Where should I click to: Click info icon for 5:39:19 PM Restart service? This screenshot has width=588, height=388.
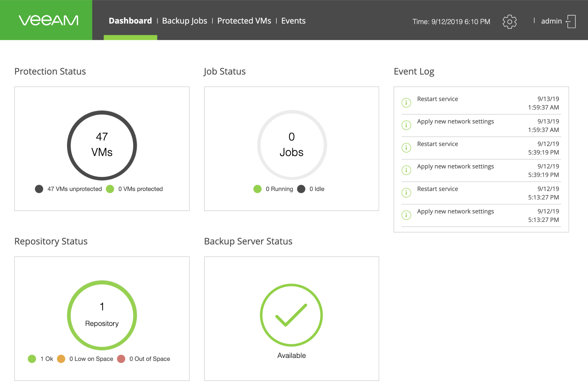pos(406,148)
